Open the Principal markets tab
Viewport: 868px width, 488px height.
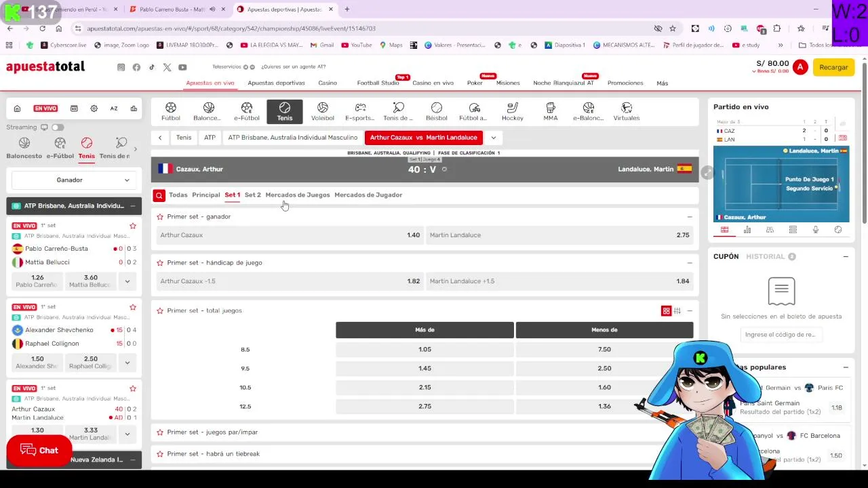[206, 195]
